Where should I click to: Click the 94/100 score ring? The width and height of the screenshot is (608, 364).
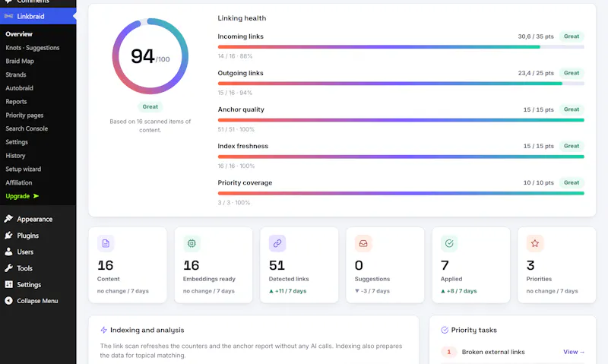150,56
